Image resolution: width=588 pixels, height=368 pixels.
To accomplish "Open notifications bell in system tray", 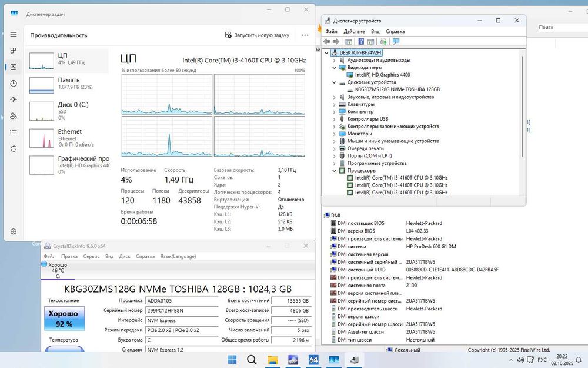I will (x=579, y=360).
